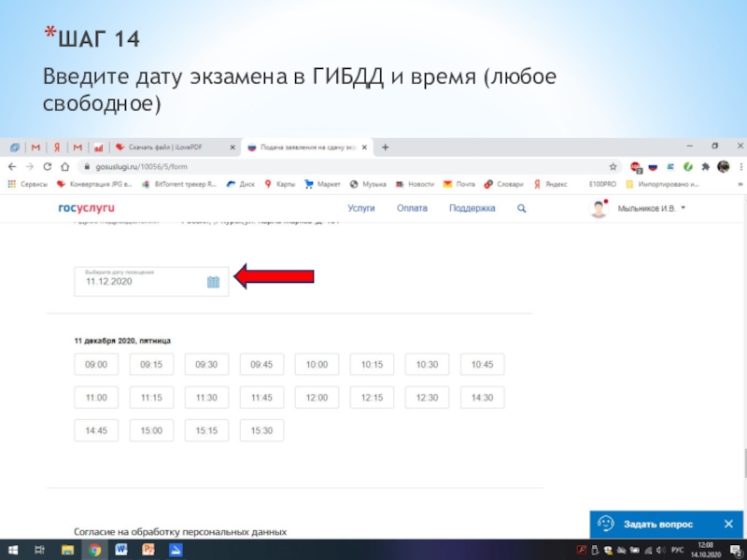Open the Поддержка menu item
Screen dimensions: 747x560
472,208
